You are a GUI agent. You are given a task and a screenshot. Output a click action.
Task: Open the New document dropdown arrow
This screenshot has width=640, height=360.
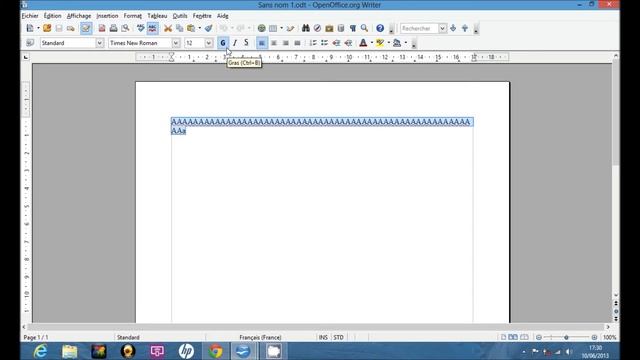(38, 28)
